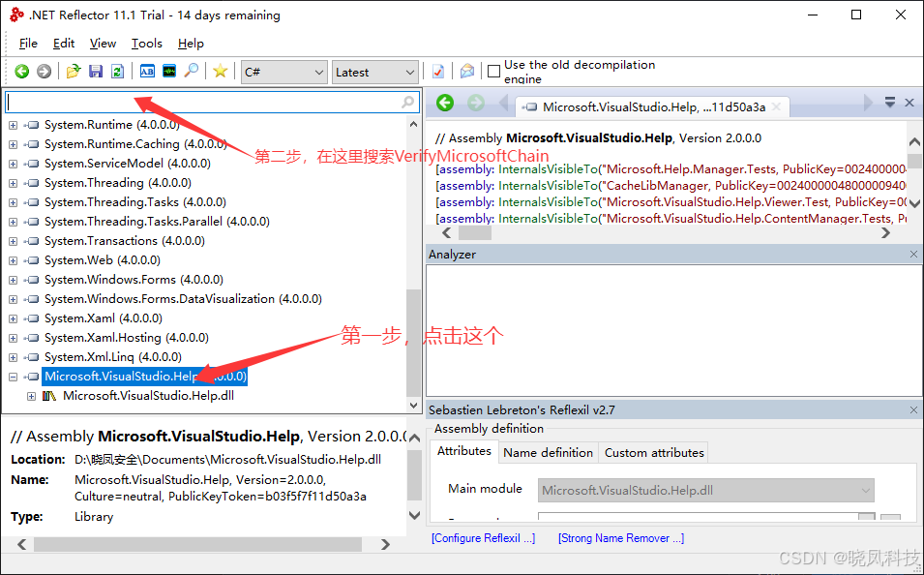Screen dimensions: 924x575
Task: Click the code pane scroll-right arrow
Action: [x=885, y=233]
